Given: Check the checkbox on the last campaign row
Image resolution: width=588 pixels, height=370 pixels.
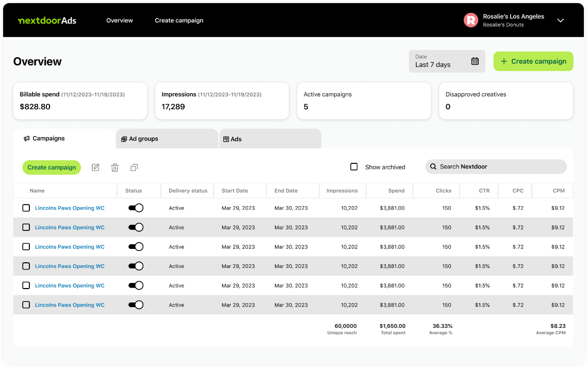Looking at the screenshot, I should coord(26,305).
